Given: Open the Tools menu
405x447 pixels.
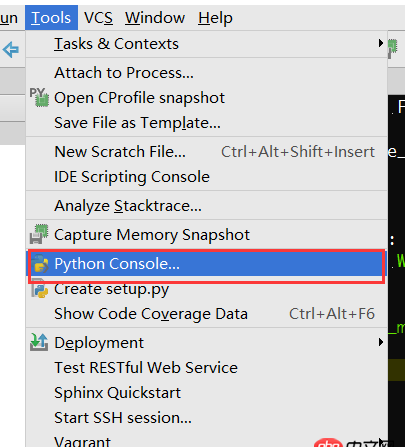Looking at the screenshot, I should tap(51, 18).
